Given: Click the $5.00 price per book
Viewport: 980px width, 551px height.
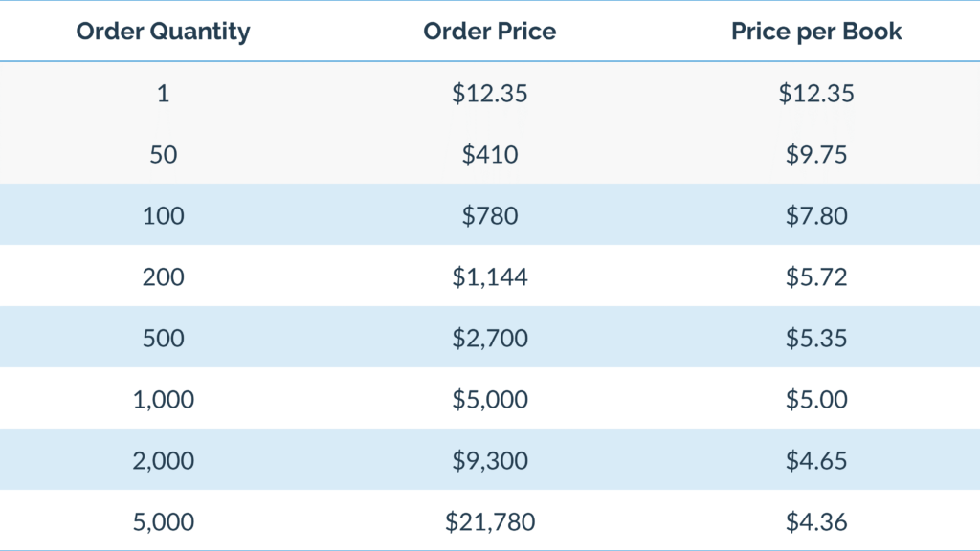Looking at the screenshot, I should [x=816, y=399].
